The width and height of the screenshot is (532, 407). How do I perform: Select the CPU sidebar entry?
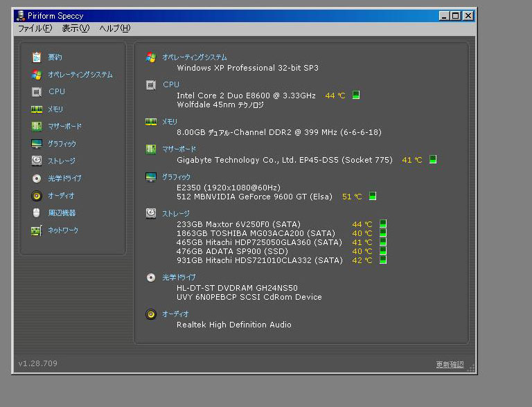(57, 91)
